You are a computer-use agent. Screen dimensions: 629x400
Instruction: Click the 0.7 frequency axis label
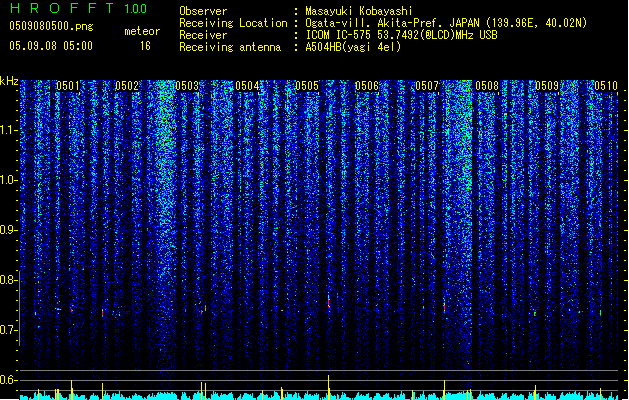[8, 330]
